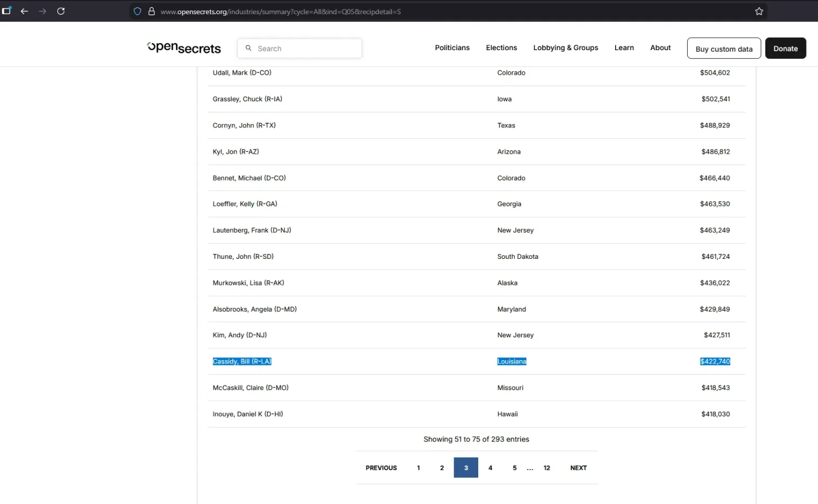This screenshot has height=504, width=818.
Task: Click Bennet, Michael (D-CO) name
Action: click(x=249, y=178)
